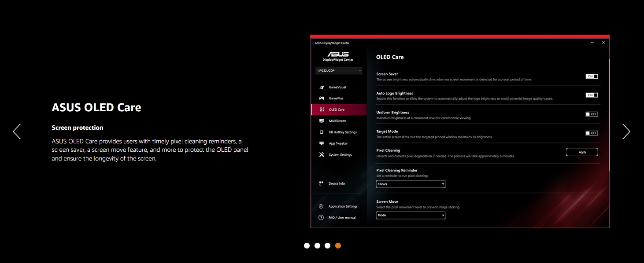
Task: Select the OLED Care menu item
Action: click(339, 110)
